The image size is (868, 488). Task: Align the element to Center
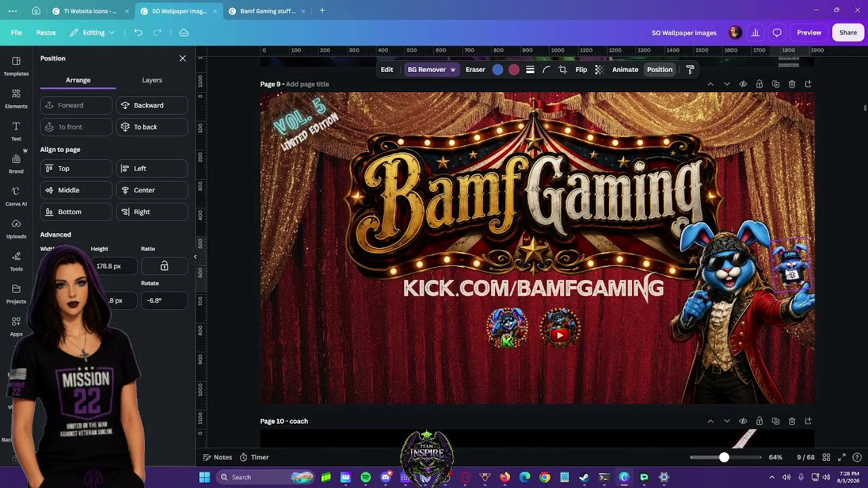(x=152, y=190)
